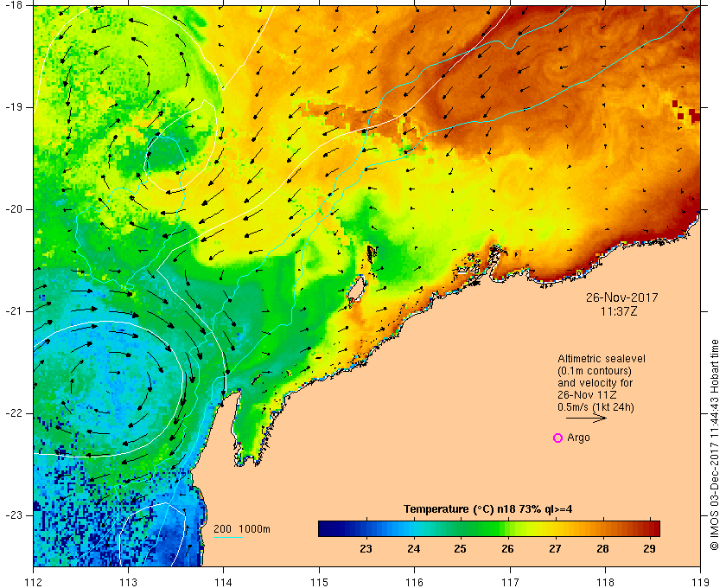Screen dimensions: 726x588
Task: Click the latitude axis label '-18'
Action: click(14, 4)
